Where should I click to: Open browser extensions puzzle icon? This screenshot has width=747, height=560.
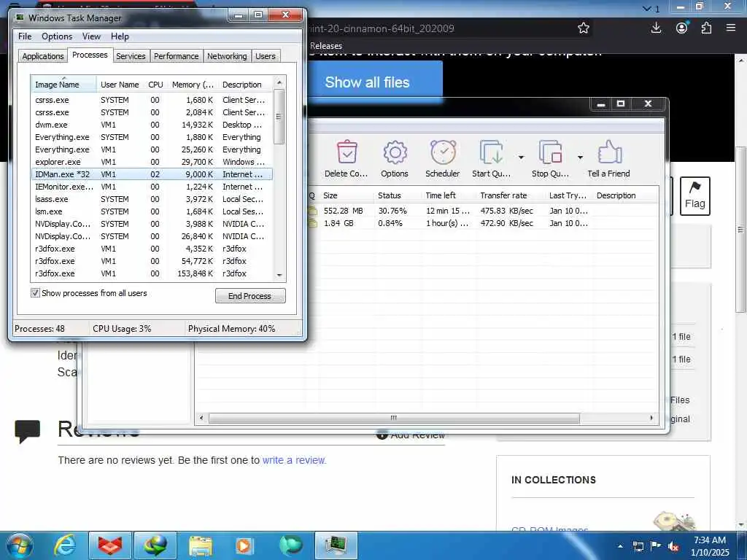click(706, 28)
